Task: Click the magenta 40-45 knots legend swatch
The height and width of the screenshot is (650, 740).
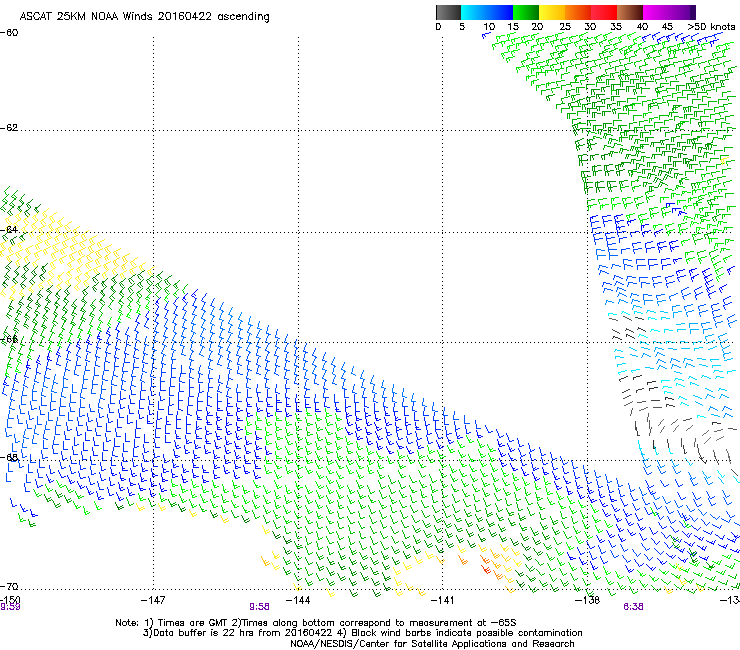Action: coord(656,12)
